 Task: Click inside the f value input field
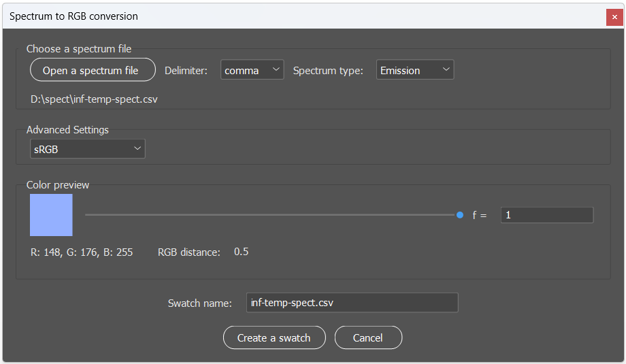pos(547,215)
